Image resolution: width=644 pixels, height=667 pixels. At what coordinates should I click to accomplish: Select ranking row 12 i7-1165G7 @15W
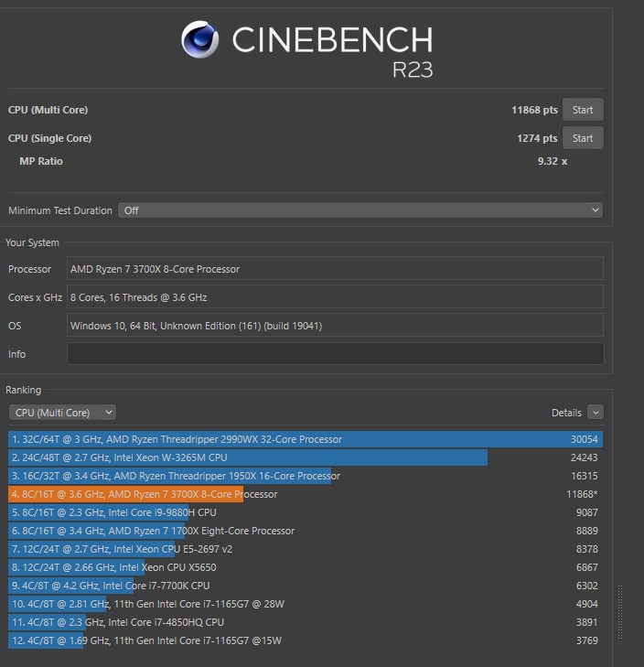(306, 640)
